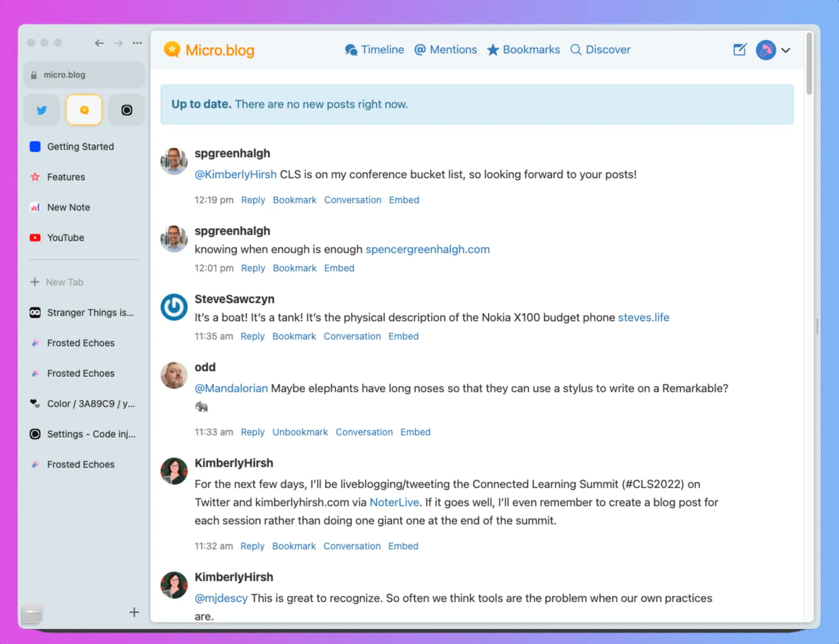Go back with the browser back arrow
Viewport: 839px width, 644px height.
(99, 43)
